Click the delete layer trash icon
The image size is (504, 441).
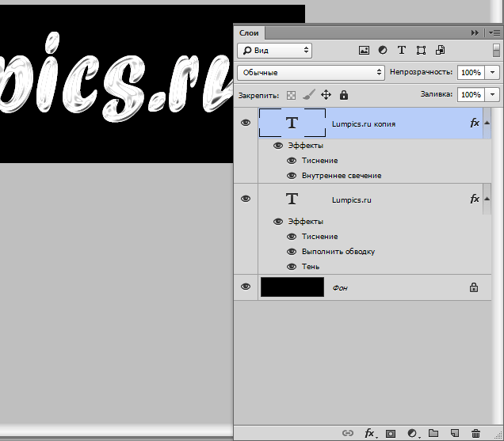(475, 433)
